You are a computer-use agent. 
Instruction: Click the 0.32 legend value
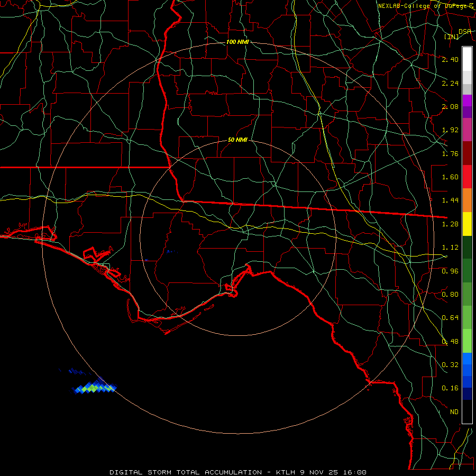pos(450,365)
